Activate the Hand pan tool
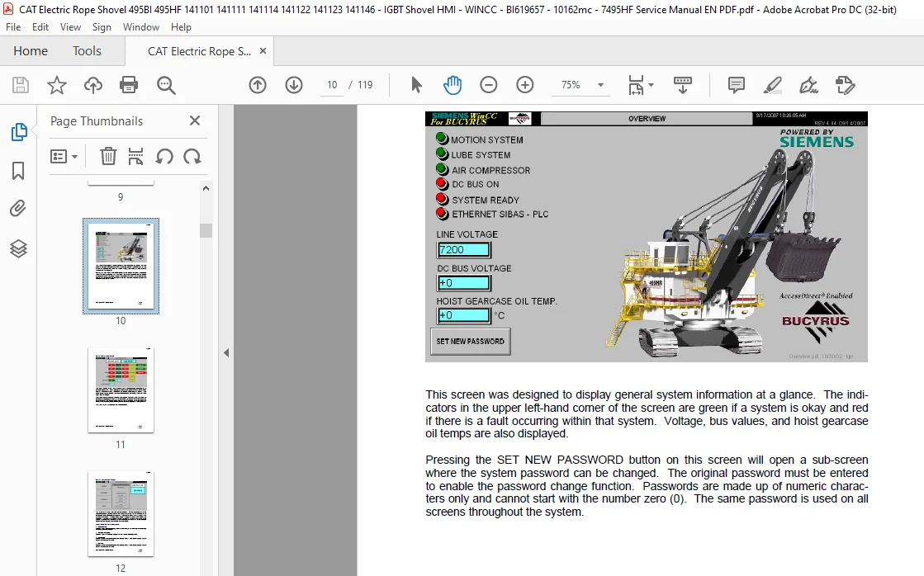Image resolution: width=924 pixels, height=576 pixels. [x=453, y=85]
